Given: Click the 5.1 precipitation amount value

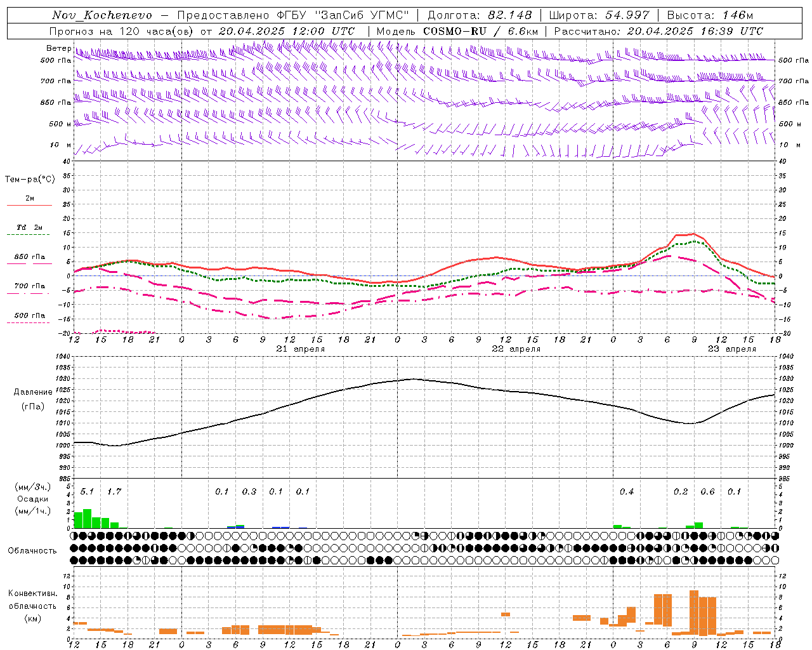Looking at the screenshot, I should (87, 492).
